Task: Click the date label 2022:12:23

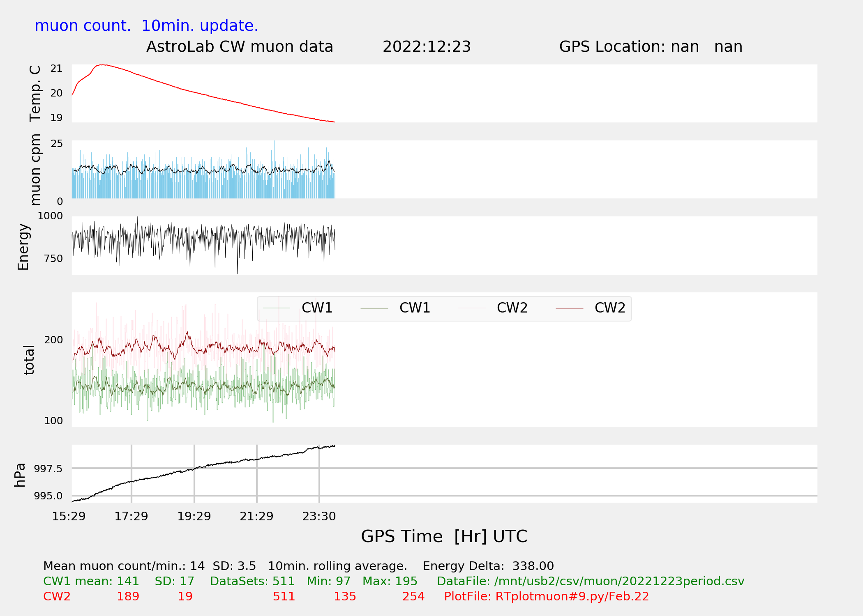Action: point(427,47)
